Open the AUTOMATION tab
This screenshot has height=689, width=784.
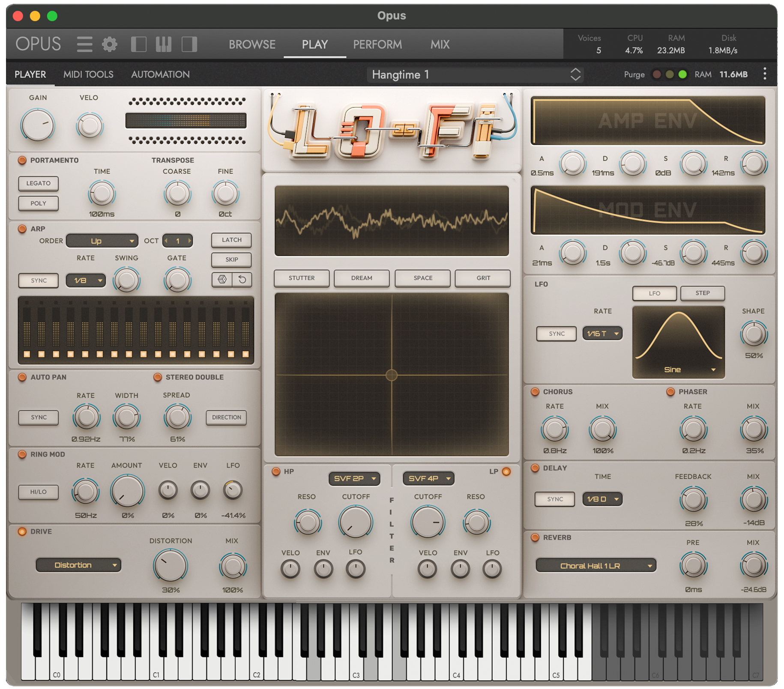(x=160, y=75)
